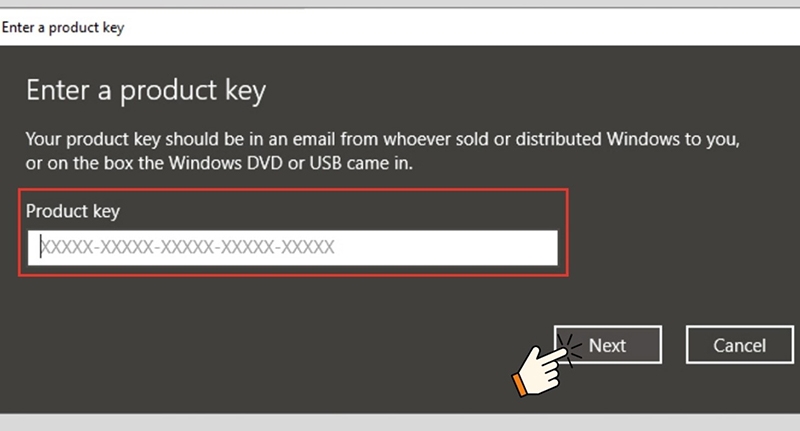Click the XXXXX placeholder text in the key field
The height and width of the screenshot is (431, 800).
pyautogui.click(x=187, y=247)
